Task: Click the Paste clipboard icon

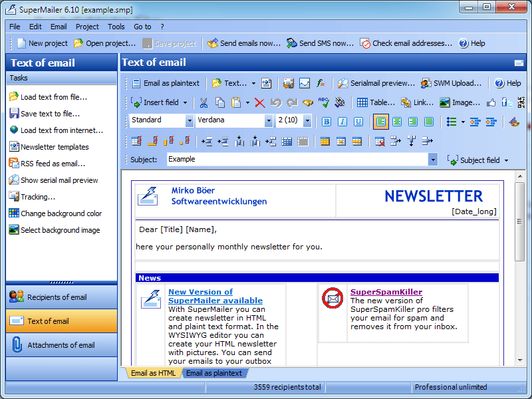Action: pos(236,102)
